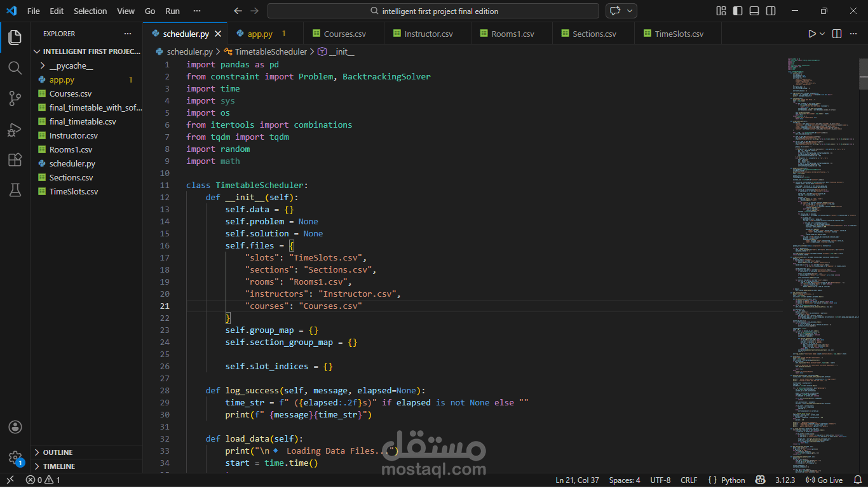Run the Python file play button
Screen dimensions: 868x488
pos(811,34)
